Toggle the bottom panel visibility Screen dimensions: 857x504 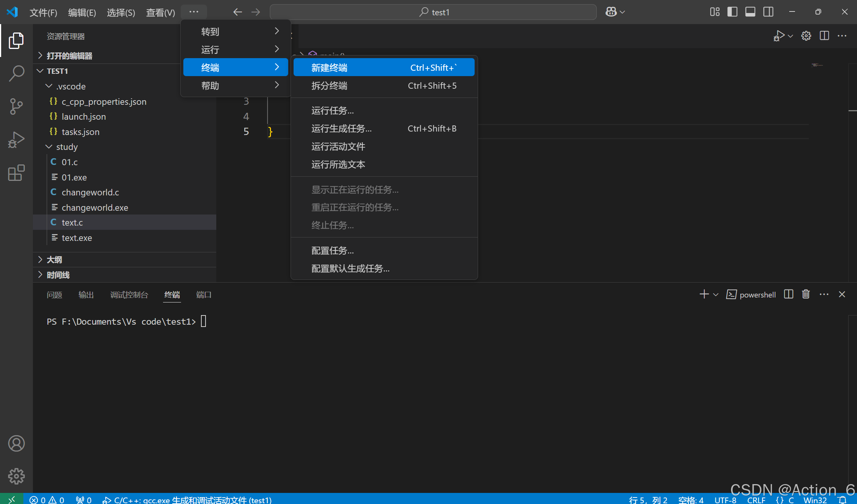coord(750,12)
